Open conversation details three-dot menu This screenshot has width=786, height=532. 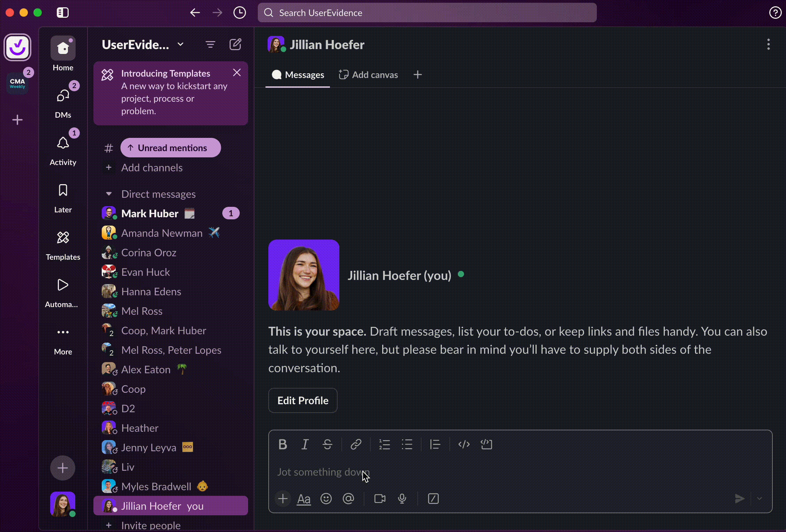pos(768,45)
